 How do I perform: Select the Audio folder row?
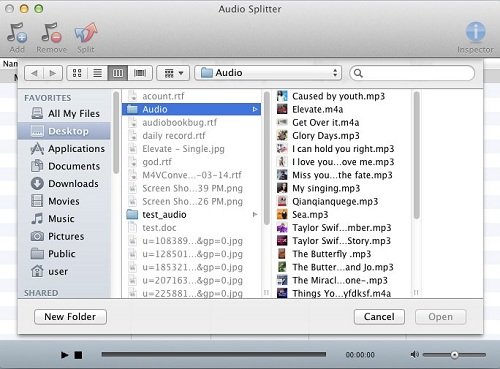[x=191, y=109]
